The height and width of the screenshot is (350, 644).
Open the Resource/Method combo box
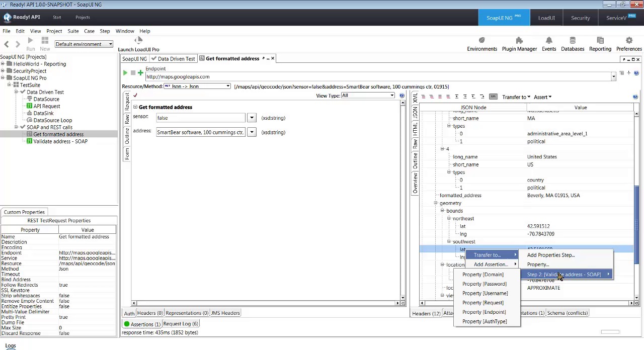(x=197, y=86)
